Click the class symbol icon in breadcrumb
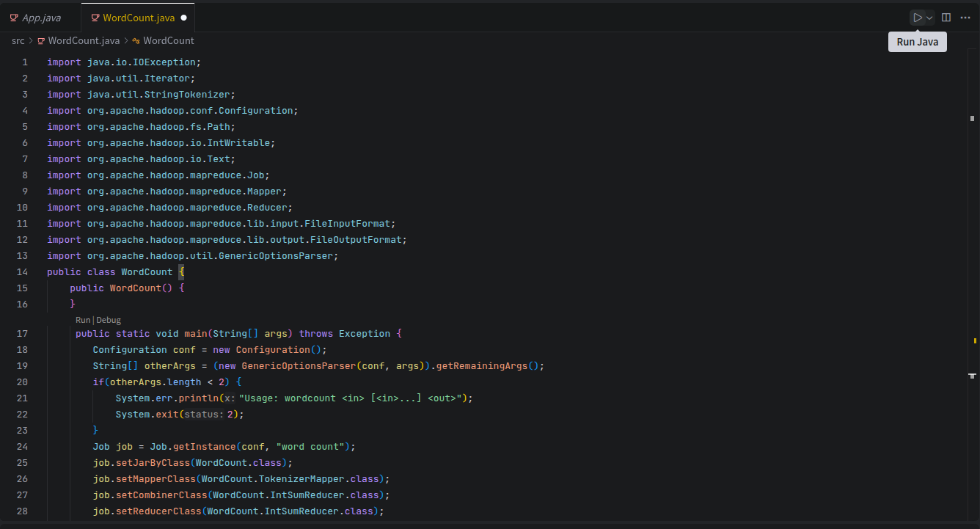Screen dimensions: 980x529 click(136, 41)
